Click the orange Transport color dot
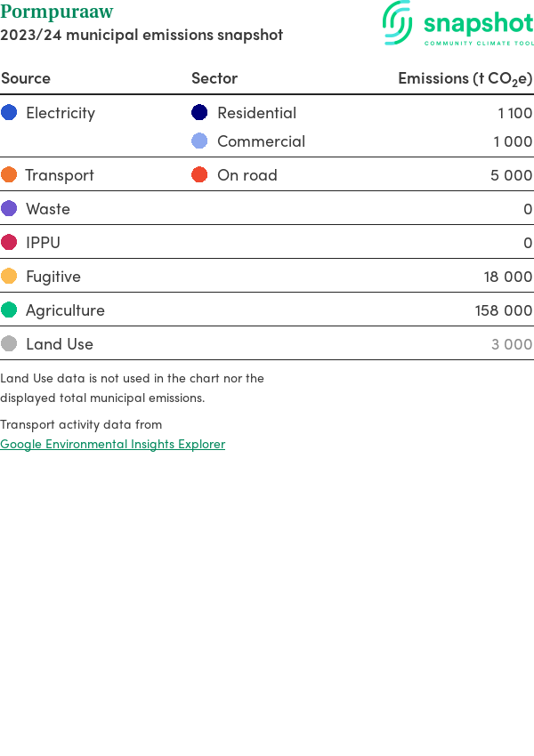 pyautogui.click(x=9, y=175)
